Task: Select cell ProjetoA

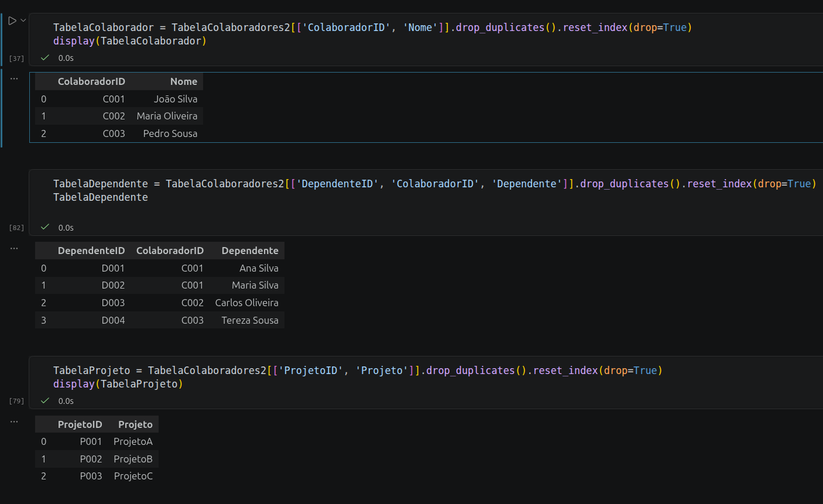Action: pos(133,441)
